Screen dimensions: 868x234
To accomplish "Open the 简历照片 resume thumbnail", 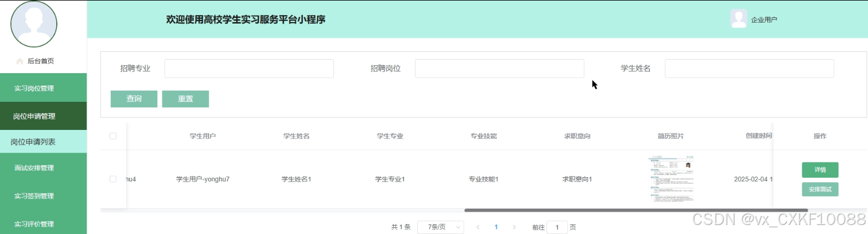I will click(671, 179).
